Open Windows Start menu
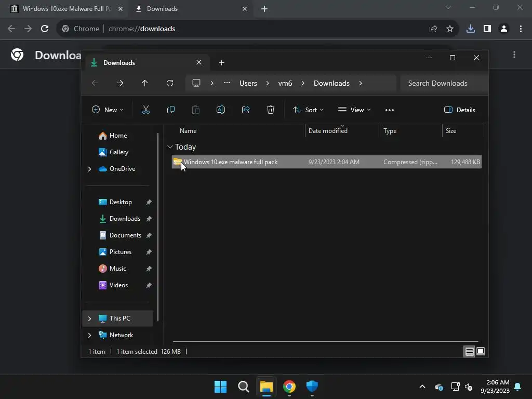 coord(220,387)
